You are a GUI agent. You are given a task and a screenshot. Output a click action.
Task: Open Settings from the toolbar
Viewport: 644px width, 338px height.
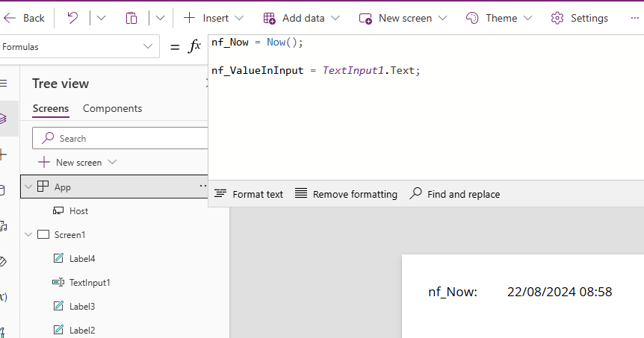pos(580,18)
